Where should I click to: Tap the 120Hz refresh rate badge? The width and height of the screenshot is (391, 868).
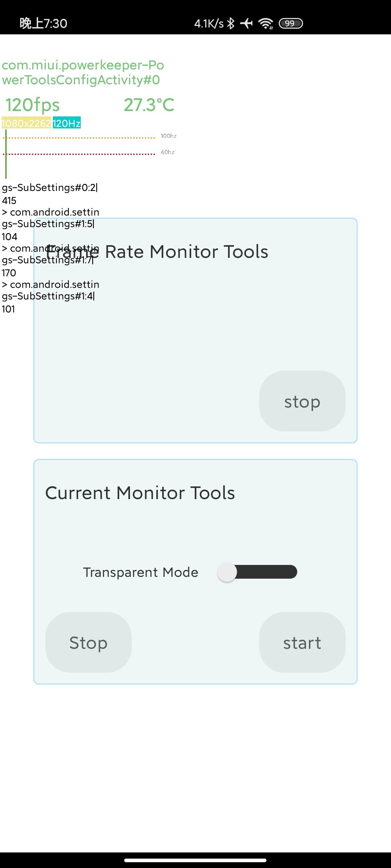click(x=67, y=123)
